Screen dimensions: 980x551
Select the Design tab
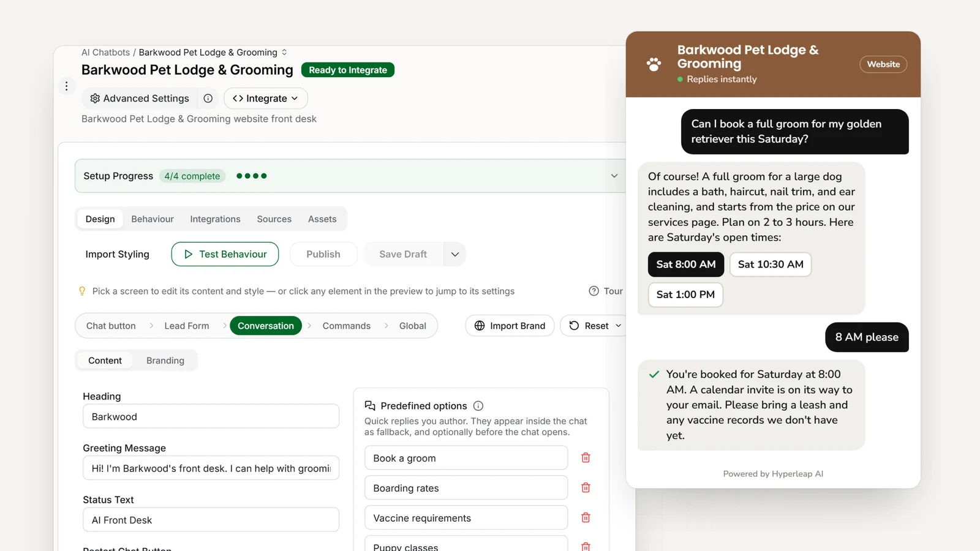pos(100,219)
